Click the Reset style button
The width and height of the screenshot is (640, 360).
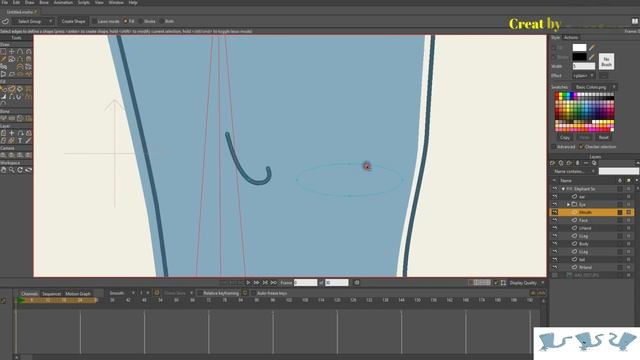[604, 138]
